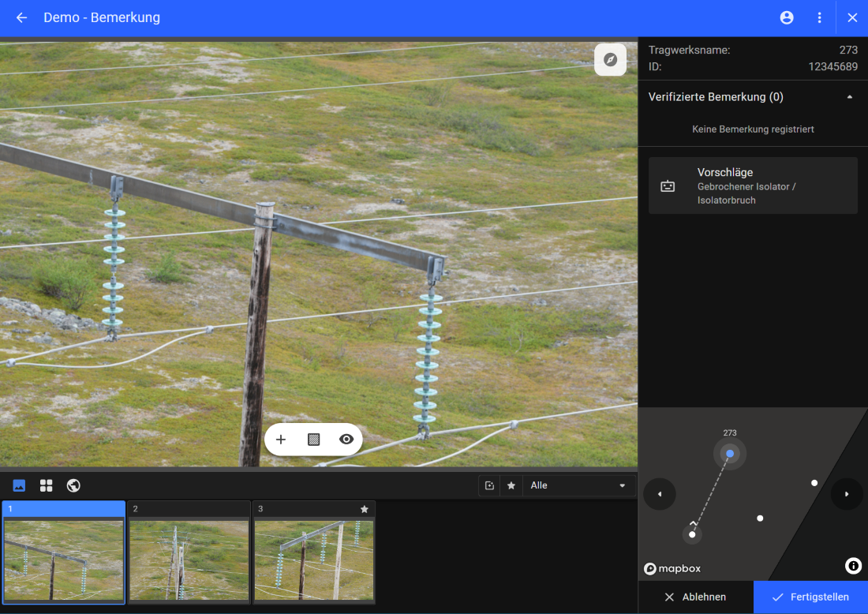This screenshot has width=868, height=614.
Task: Open the globe map view icon
Action: pyautogui.click(x=73, y=485)
